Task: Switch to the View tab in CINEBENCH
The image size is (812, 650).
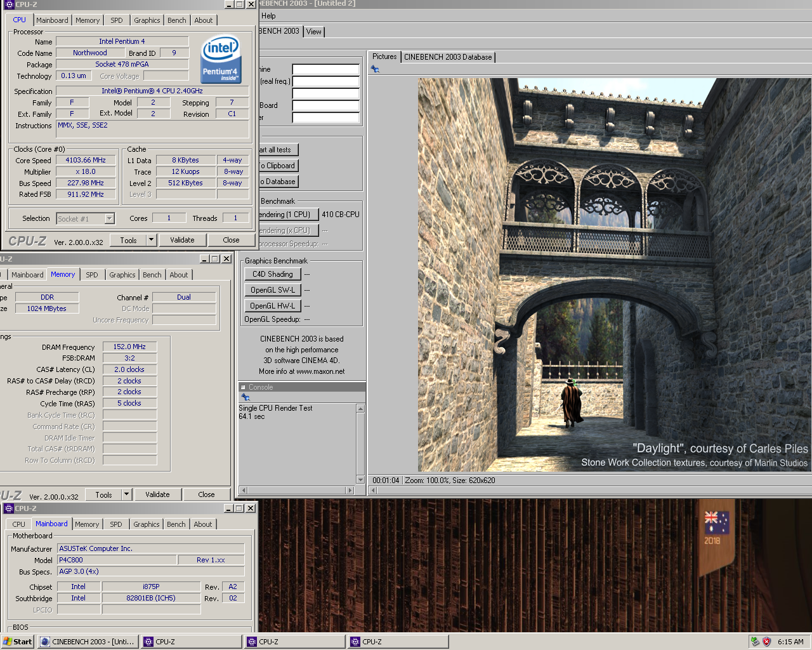Action: click(314, 32)
